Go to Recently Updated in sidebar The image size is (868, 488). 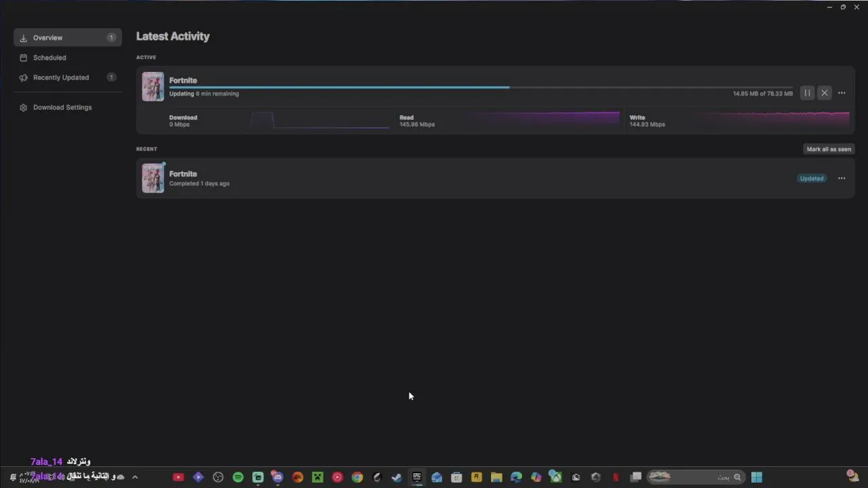(x=68, y=77)
